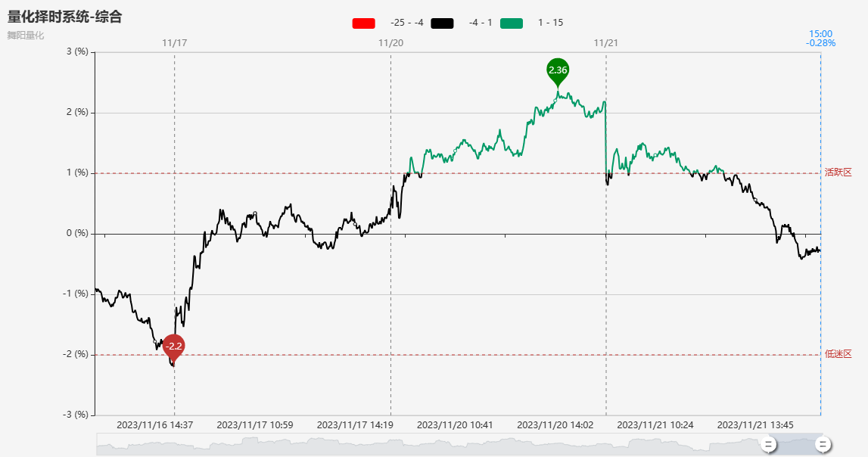Click the -0.28% latest value label
Viewport: 868px width, 457px height.
(x=820, y=43)
